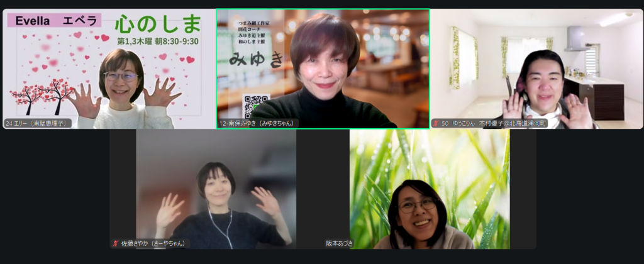Image resolution: width=644 pixels, height=264 pixels.
Task: Click the muted mic icon beside 50 ゆうこりん
Action: 435,123
